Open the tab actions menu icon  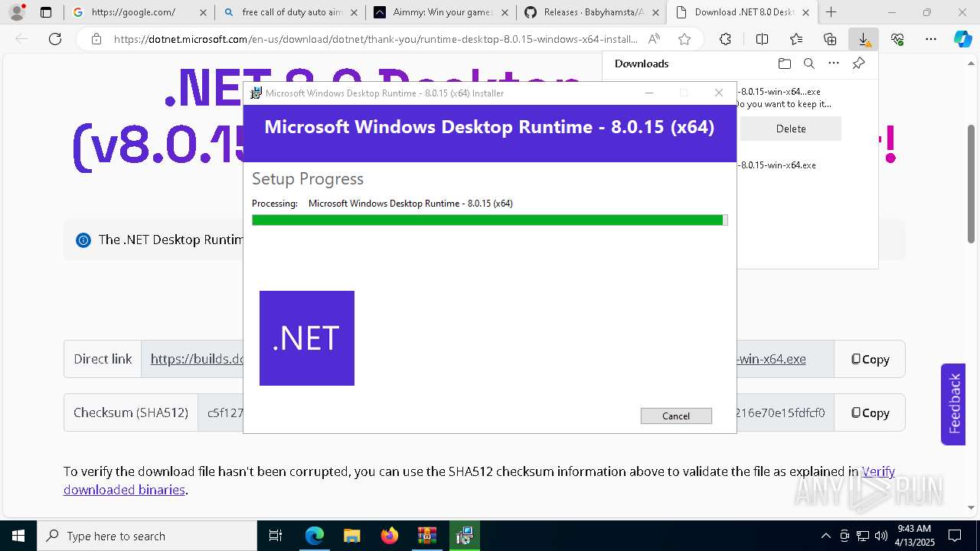pos(46,12)
